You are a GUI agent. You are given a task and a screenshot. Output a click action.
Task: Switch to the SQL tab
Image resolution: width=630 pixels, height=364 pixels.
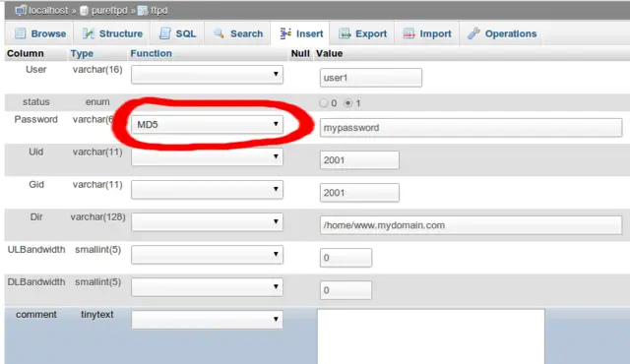[x=177, y=33]
